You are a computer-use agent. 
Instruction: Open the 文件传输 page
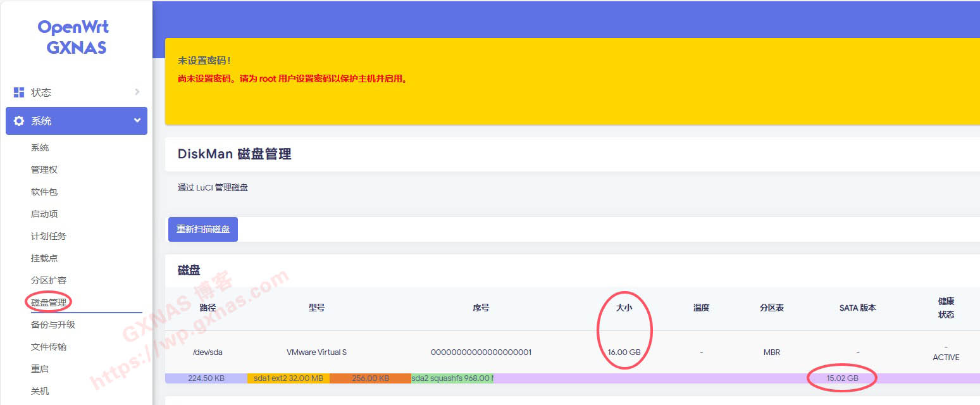[47, 346]
